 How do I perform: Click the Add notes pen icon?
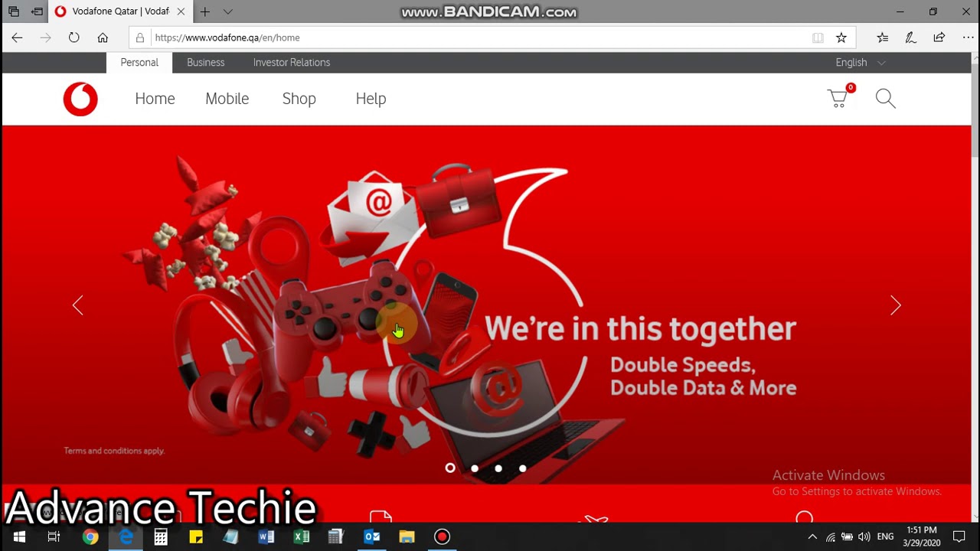[x=910, y=37]
